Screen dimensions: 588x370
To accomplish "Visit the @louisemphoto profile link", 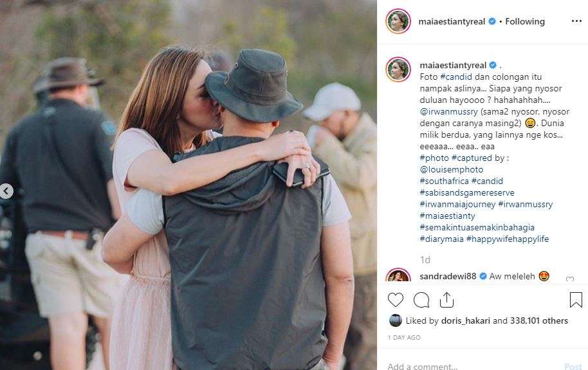I will click(x=450, y=169).
